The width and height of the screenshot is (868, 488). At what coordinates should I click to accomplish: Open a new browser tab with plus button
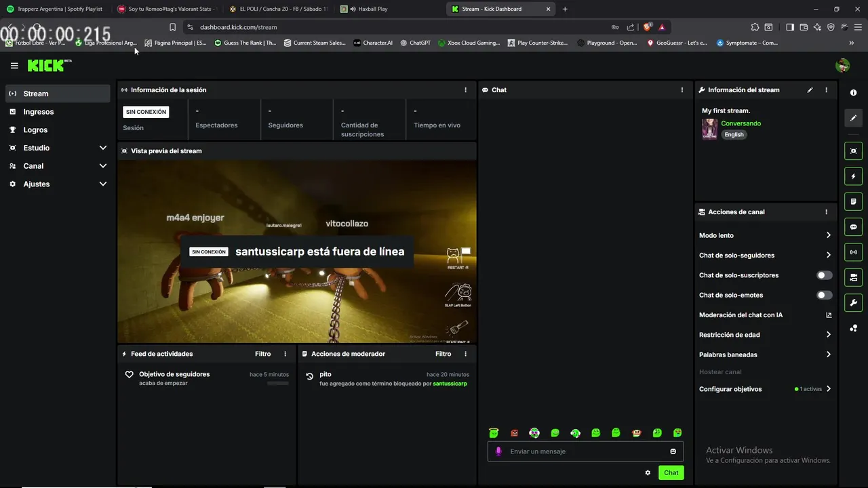[x=565, y=9]
